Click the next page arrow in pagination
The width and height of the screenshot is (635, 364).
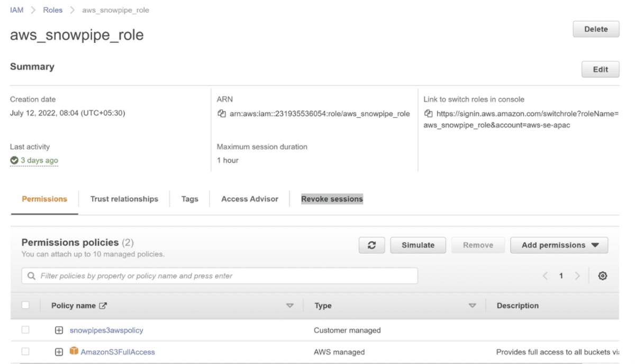[x=576, y=276]
